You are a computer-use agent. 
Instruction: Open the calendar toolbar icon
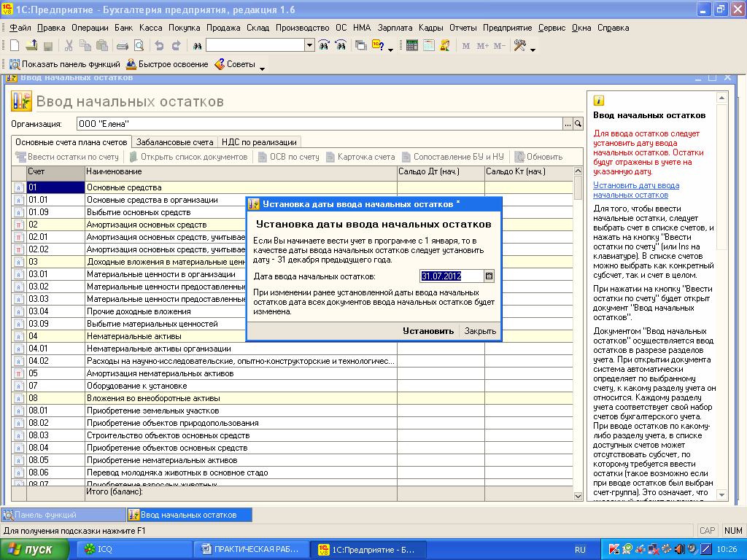(429, 46)
